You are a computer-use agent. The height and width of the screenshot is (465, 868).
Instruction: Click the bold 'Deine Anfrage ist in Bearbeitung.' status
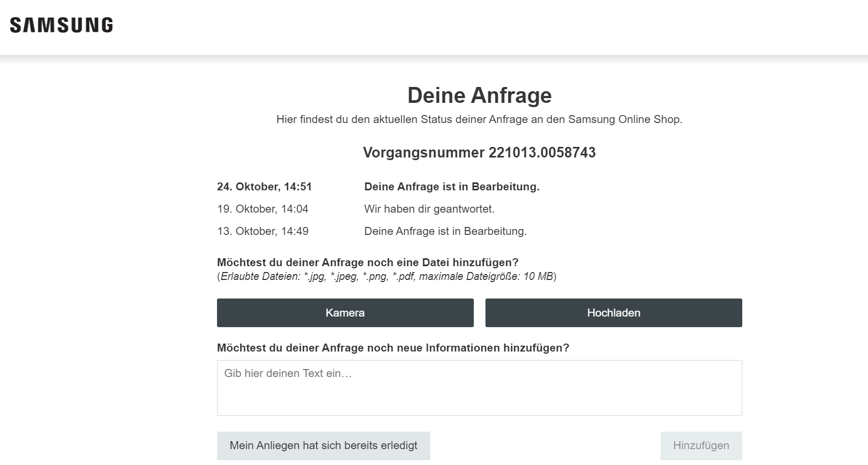[x=452, y=187]
